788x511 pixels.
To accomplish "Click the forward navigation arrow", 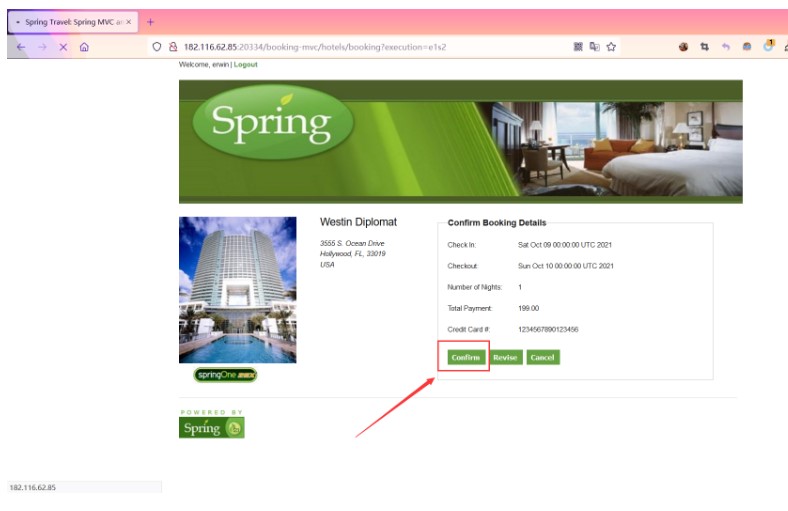I will pos(42,47).
